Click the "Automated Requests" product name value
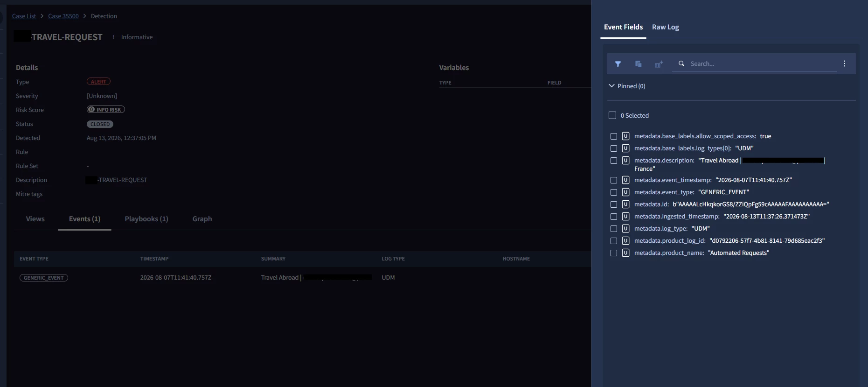This screenshot has width=868, height=387. (x=739, y=253)
